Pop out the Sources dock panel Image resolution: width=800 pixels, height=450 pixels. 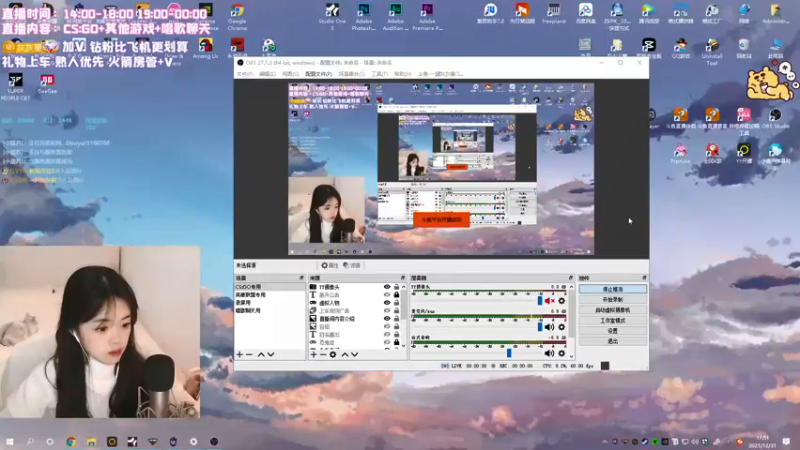pos(403,278)
